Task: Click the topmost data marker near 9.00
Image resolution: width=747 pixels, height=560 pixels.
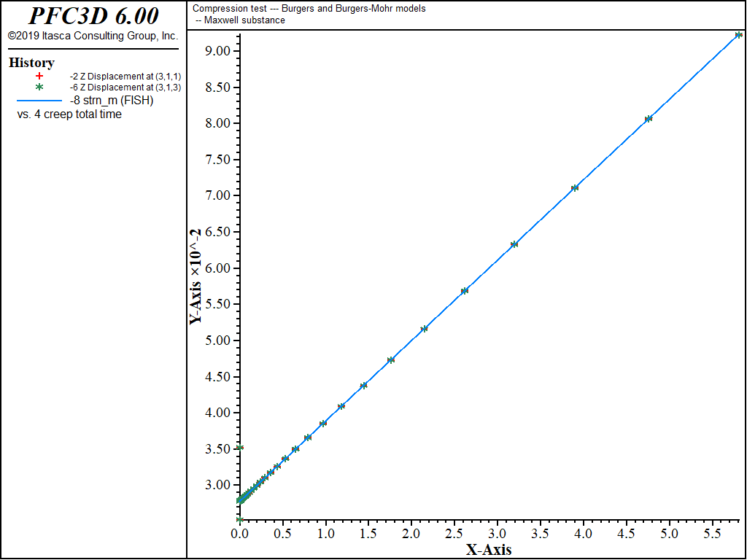Action: (738, 35)
